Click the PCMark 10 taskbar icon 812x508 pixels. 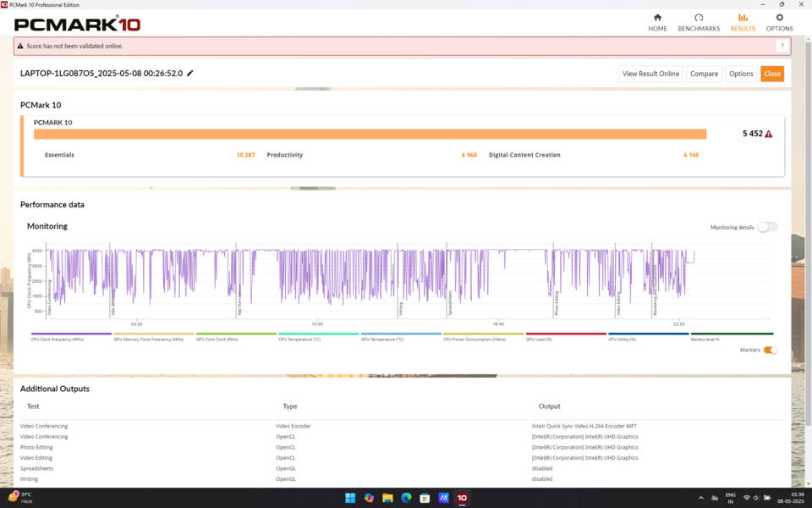click(x=462, y=498)
